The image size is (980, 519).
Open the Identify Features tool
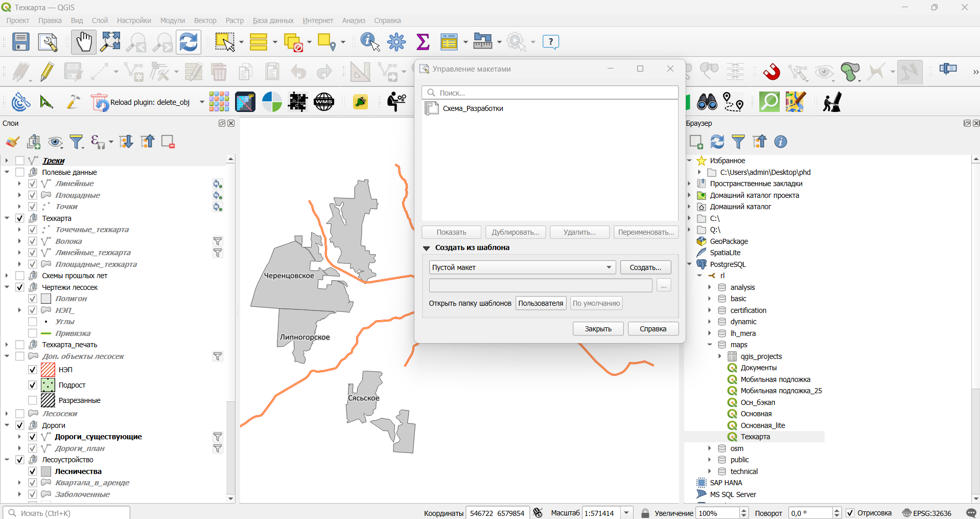pos(370,42)
